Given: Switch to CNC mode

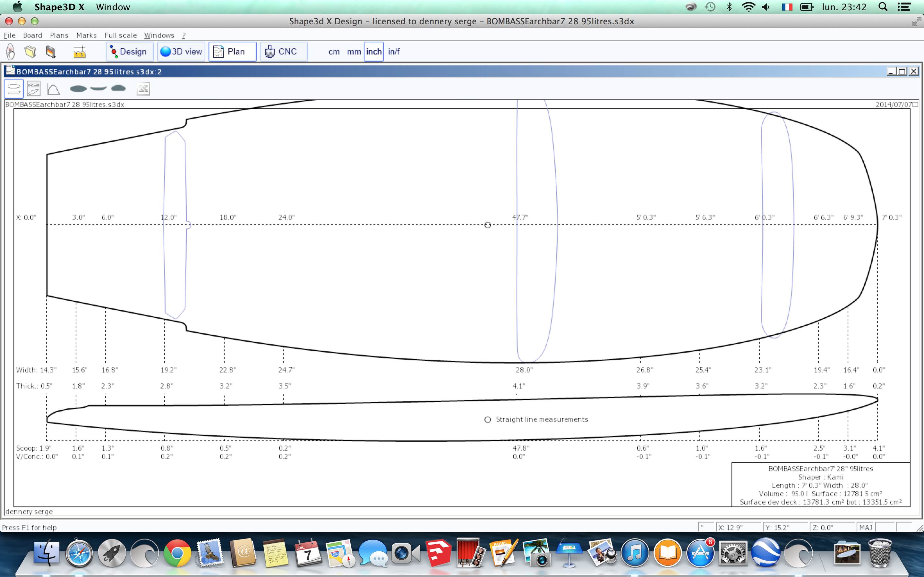Looking at the screenshot, I should coord(283,52).
